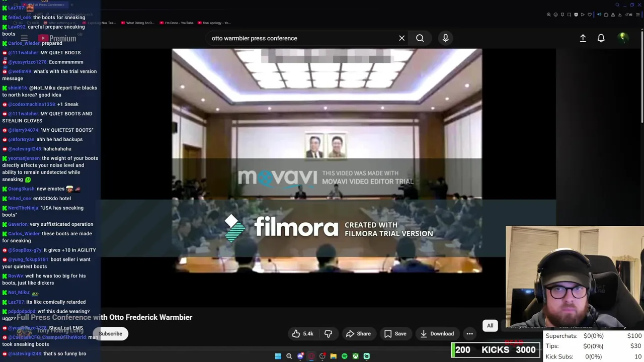Screen dimensions: 644x362
Task: Open the YouTube hamburger guide menu
Action: 24,38
